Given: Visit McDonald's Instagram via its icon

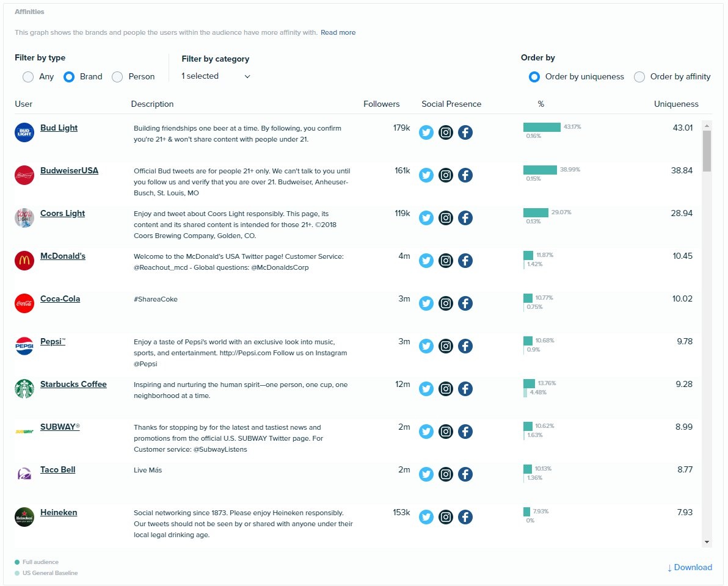Looking at the screenshot, I should click(446, 260).
